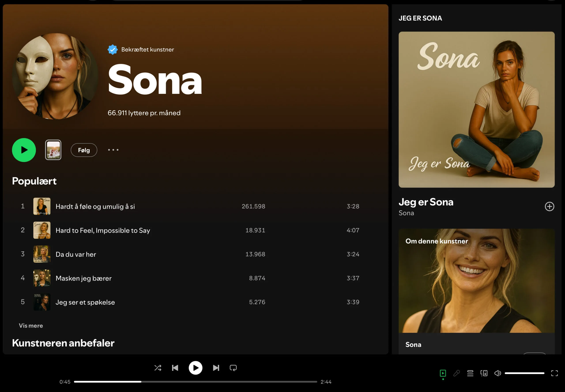The width and height of the screenshot is (565, 392).
Task: Play track Masken jeg bærer
Action: [x=83, y=278]
